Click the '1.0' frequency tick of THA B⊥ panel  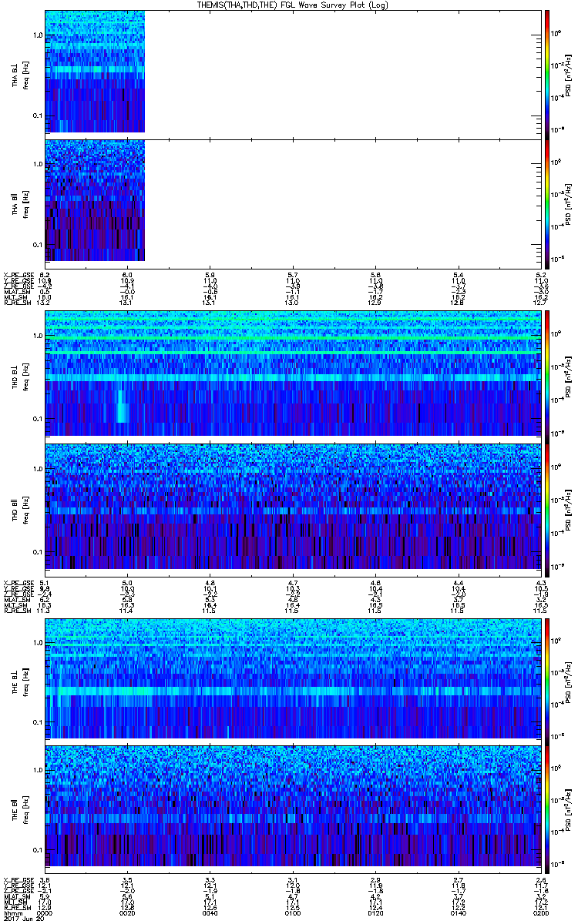click(x=37, y=35)
